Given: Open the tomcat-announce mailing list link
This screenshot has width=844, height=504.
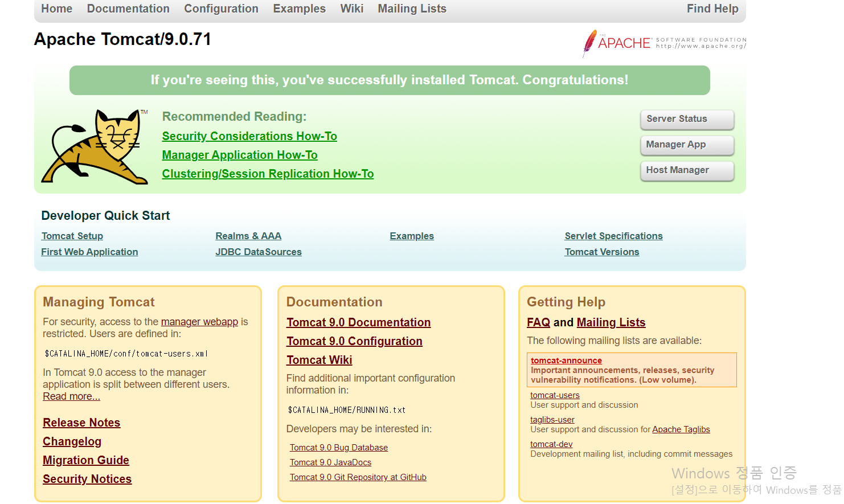Looking at the screenshot, I should click(x=566, y=360).
